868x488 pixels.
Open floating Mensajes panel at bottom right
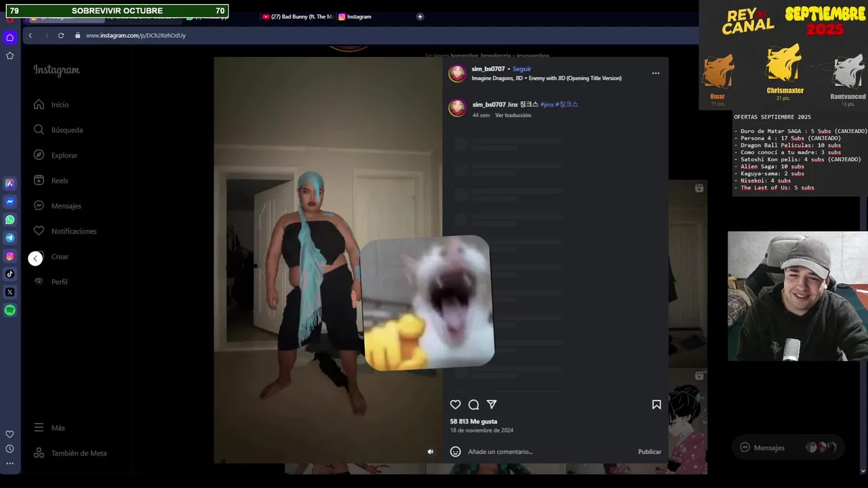[790, 447]
